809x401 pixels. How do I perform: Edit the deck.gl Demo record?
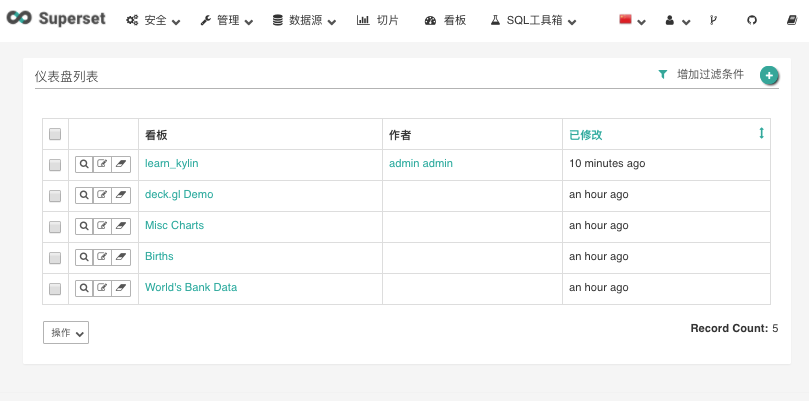[102, 195]
